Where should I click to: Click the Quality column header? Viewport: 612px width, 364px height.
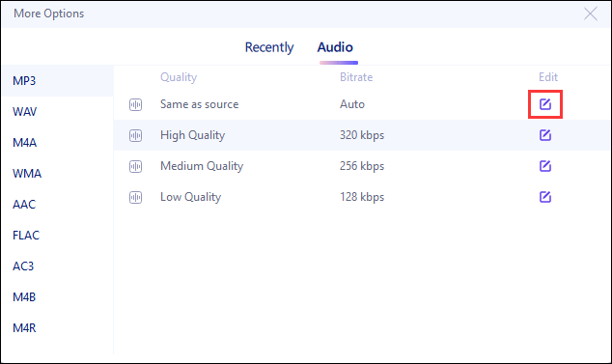pos(179,77)
